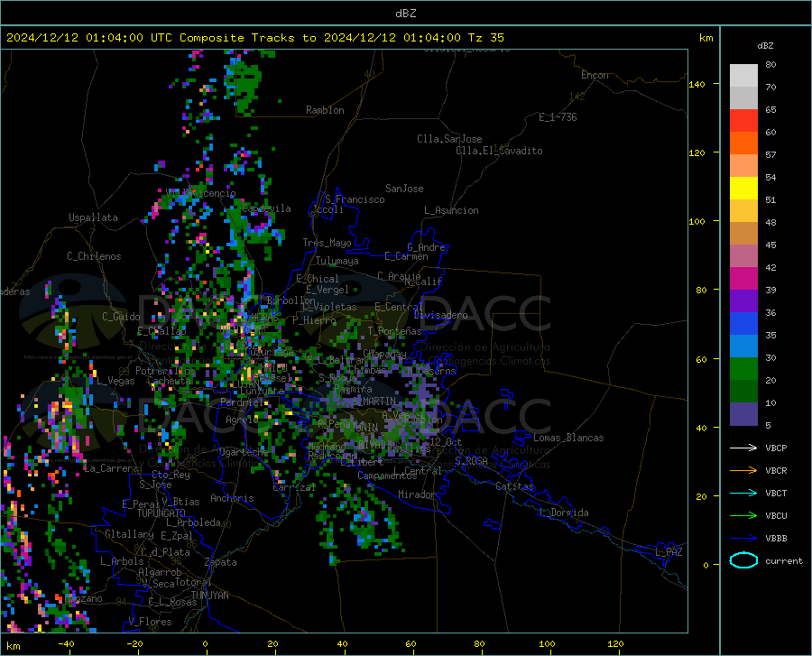Click the Ramblon map label

coord(325,110)
